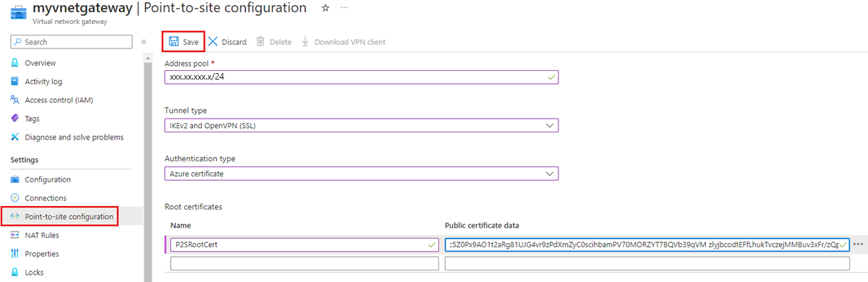Discard changes with the X icon
Screen dimensions: 868x282
[213, 42]
